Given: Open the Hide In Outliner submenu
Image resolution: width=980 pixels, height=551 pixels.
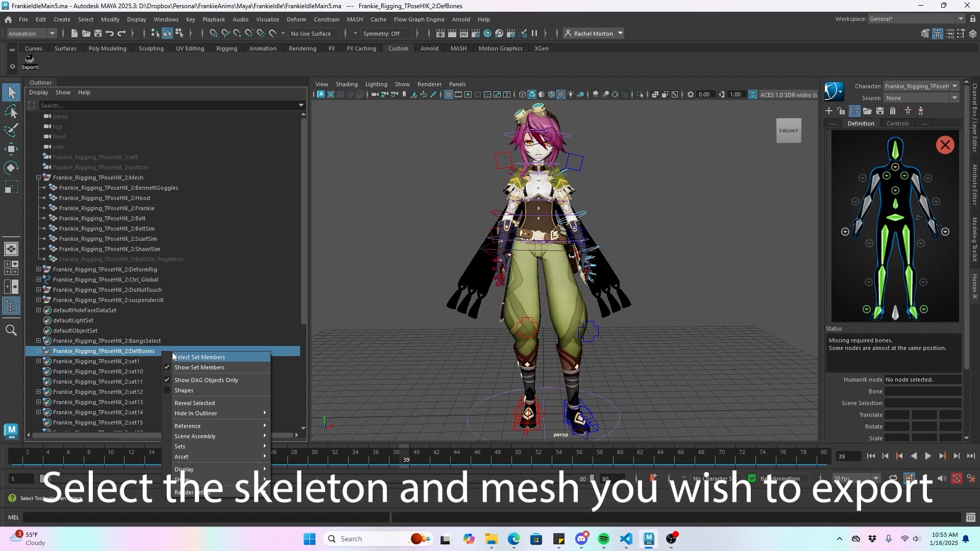Looking at the screenshot, I should tap(220, 413).
